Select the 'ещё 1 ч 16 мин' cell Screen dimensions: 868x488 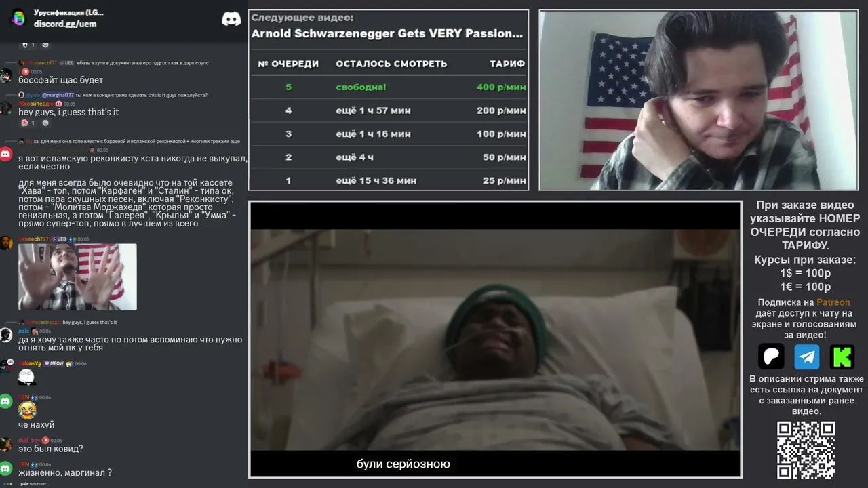click(373, 134)
